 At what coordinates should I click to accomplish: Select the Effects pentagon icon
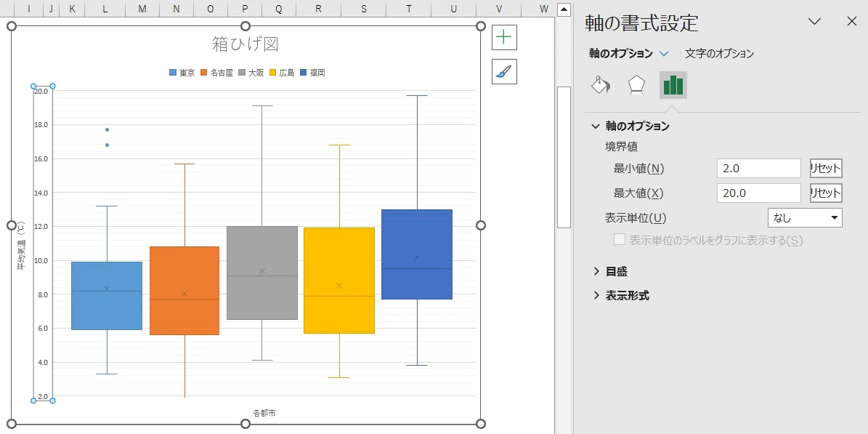pyautogui.click(x=636, y=85)
